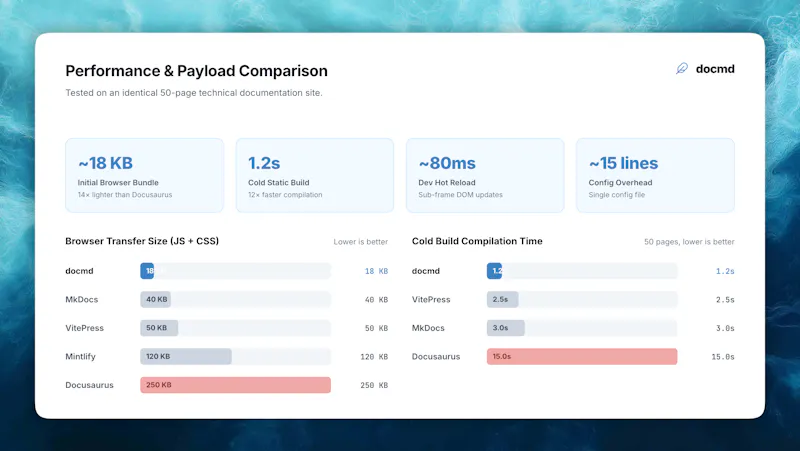Click the '3.0s' value at row end
This screenshot has width=800, height=451.
[725, 329]
